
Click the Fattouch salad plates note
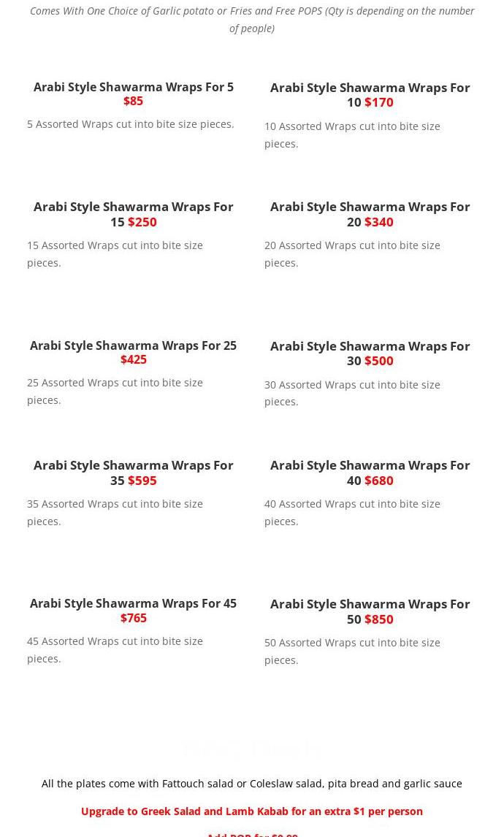[251, 784]
